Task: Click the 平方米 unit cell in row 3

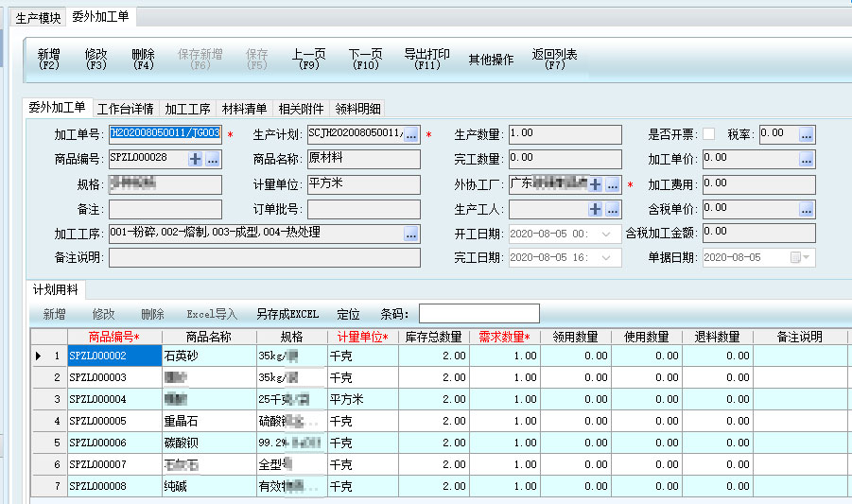Action: coord(363,399)
